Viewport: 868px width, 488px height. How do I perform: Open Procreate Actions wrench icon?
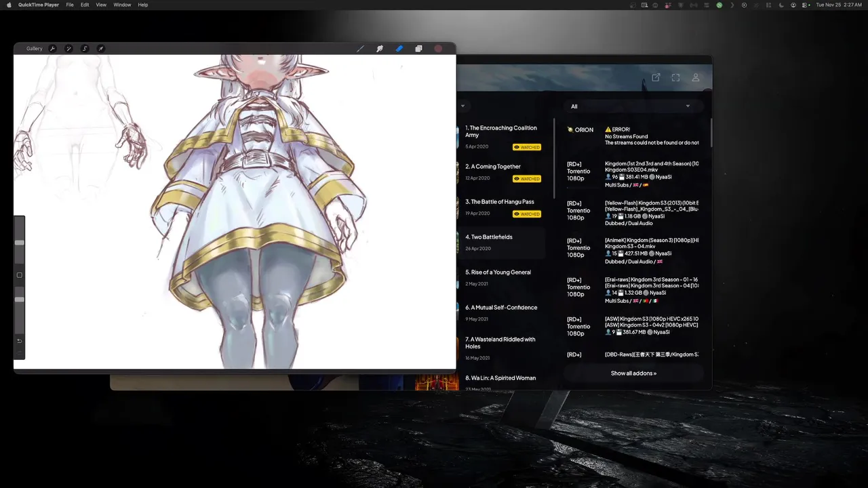[52, 49]
